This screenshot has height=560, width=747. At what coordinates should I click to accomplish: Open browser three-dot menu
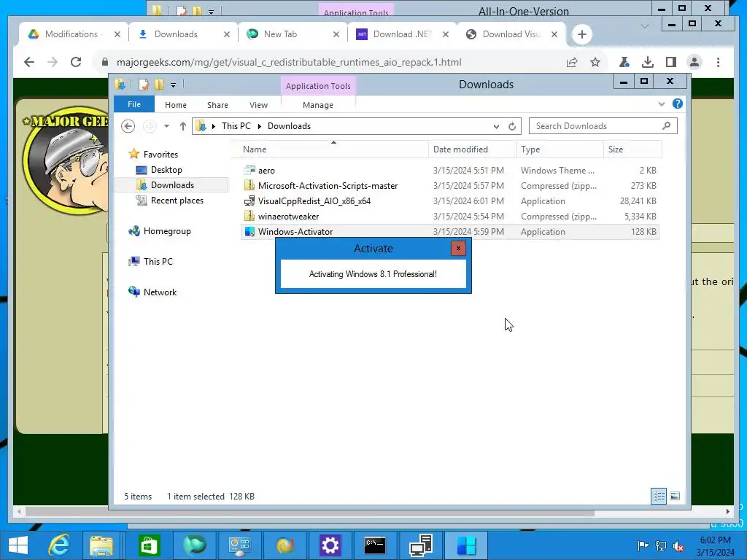coord(718,62)
